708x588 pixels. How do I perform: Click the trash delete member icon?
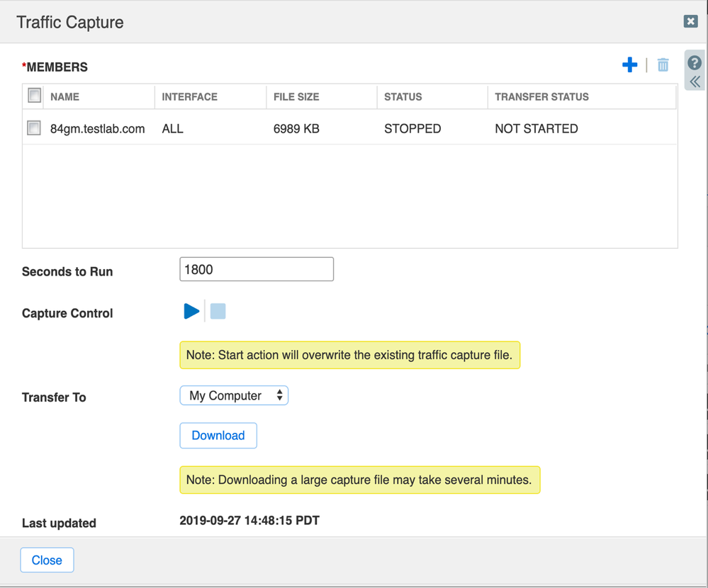663,65
